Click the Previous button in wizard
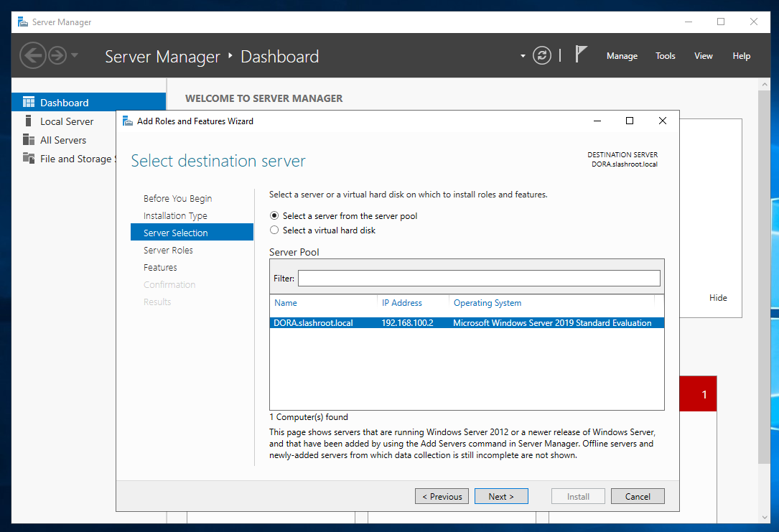This screenshot has height=532, width=779. click(442, 496)
